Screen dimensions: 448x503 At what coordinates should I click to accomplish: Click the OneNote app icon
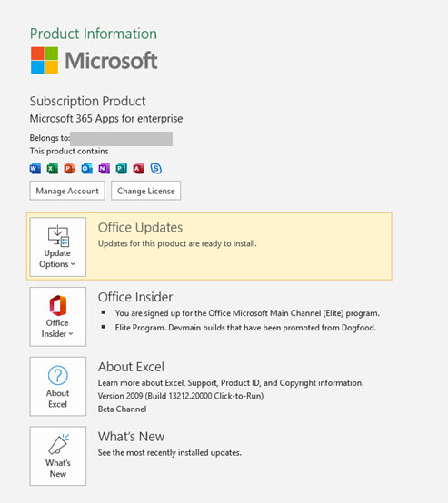click(x=105, y=168)
